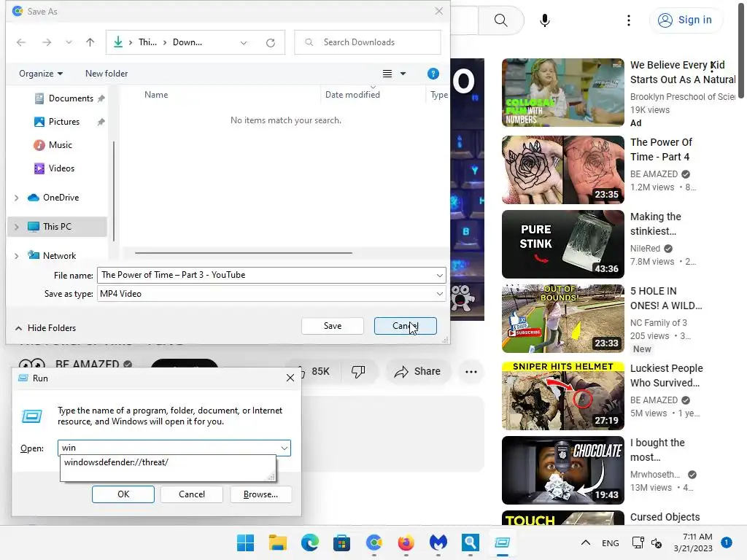Open Windows Start menu

(245, 542)
